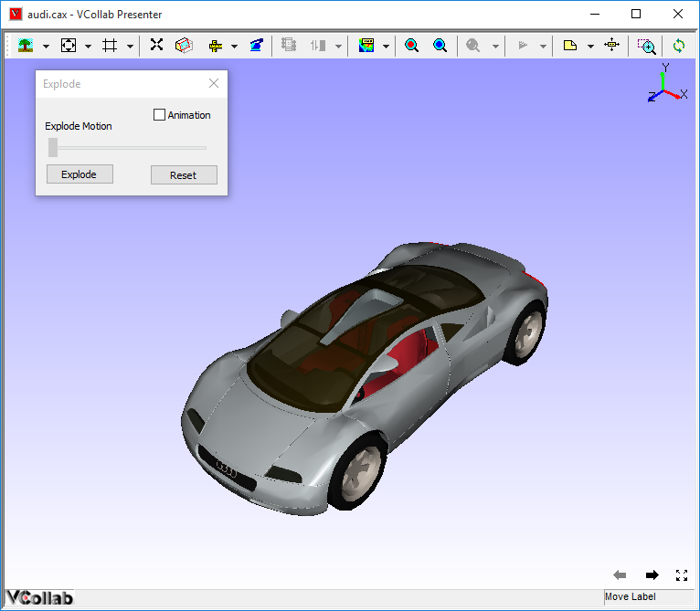Click the yellow note label icon
The width and height of the screenshot is (700, 611).
tap(570, 45)
